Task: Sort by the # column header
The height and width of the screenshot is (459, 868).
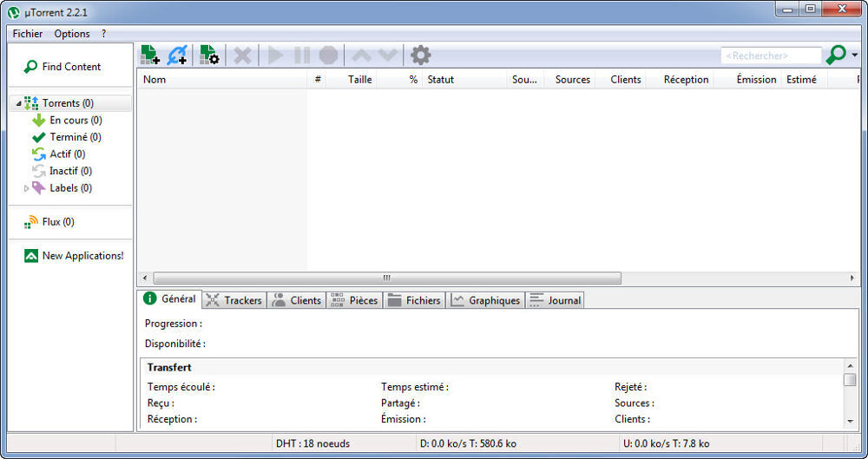Action: pyautogui.click(x=317, y=79)
